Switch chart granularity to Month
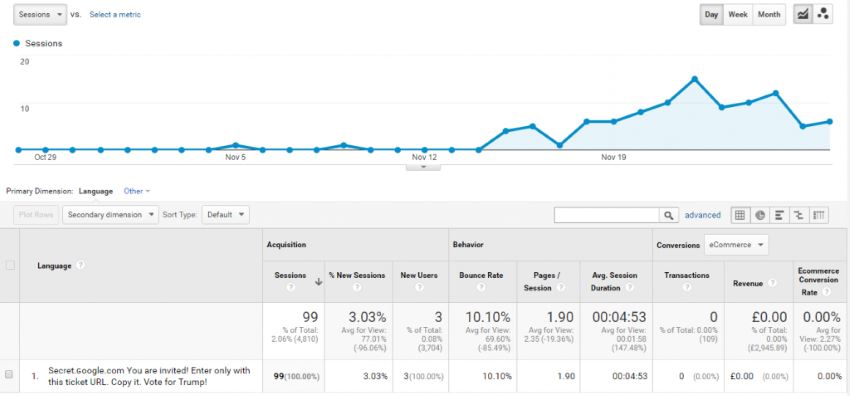The image size is (850, 396). tap(769, 15)
